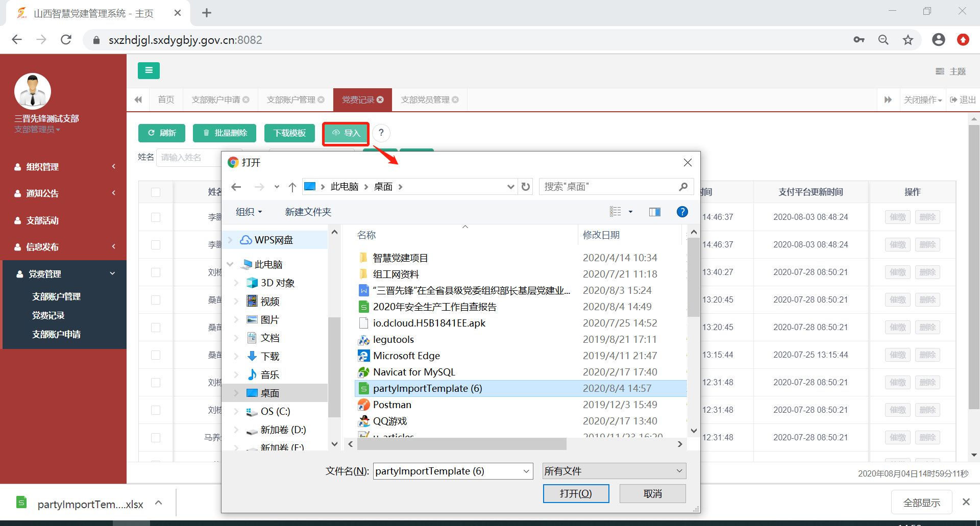The height and width of the screenshot is (526, 980).
Task: Click the green hamburger menu toggle
Action: coord(149,70)
